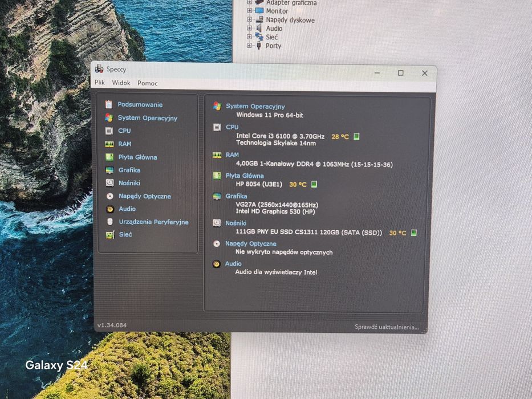532x399 pixels.
Task: Click text HP 8054 (U3E1)
Action: click(x=259, y=184)
